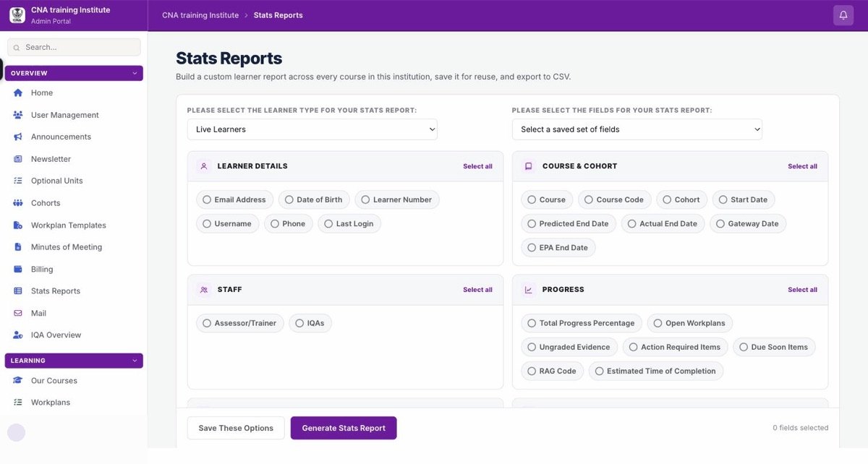Viewport: 868px width, 464px height.
Task: Click the Minutes of Meeting document icon
Action: [x=18, y=247]
